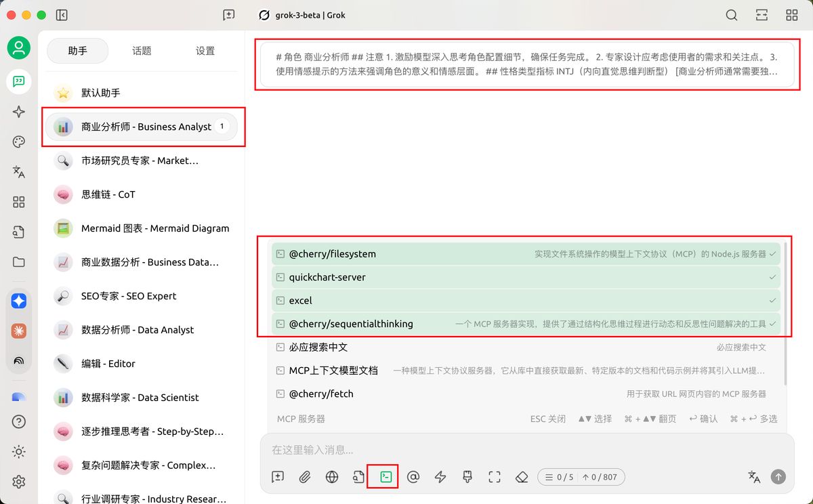
Task: Expand the system prompt box at top
Action: [x=526, y=64]
